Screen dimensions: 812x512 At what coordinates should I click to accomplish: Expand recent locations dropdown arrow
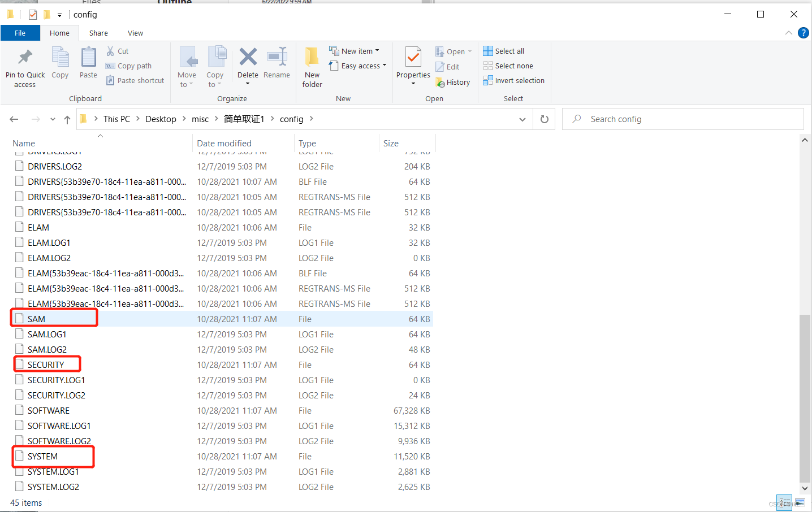point(53,119)
